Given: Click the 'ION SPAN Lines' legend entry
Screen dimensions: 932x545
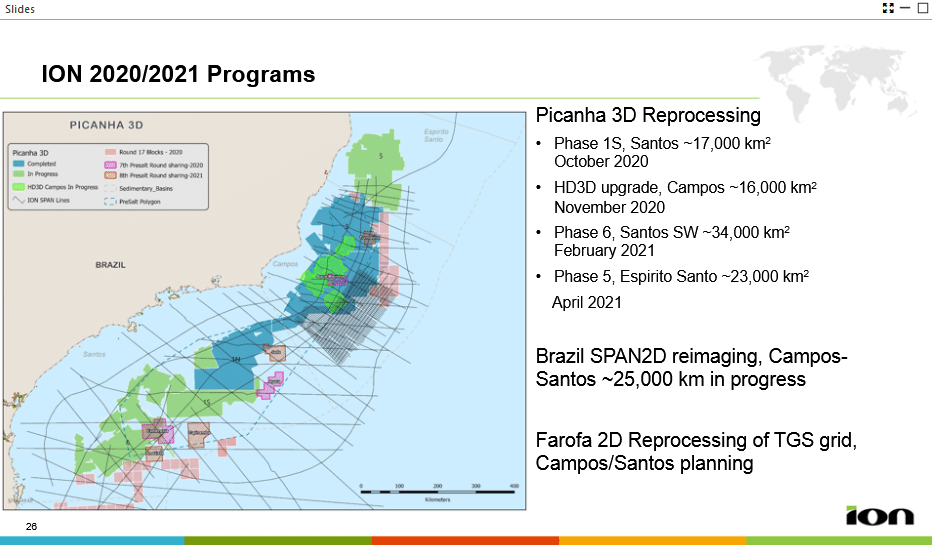Looking at the screenshot, I should coord(42,200).
